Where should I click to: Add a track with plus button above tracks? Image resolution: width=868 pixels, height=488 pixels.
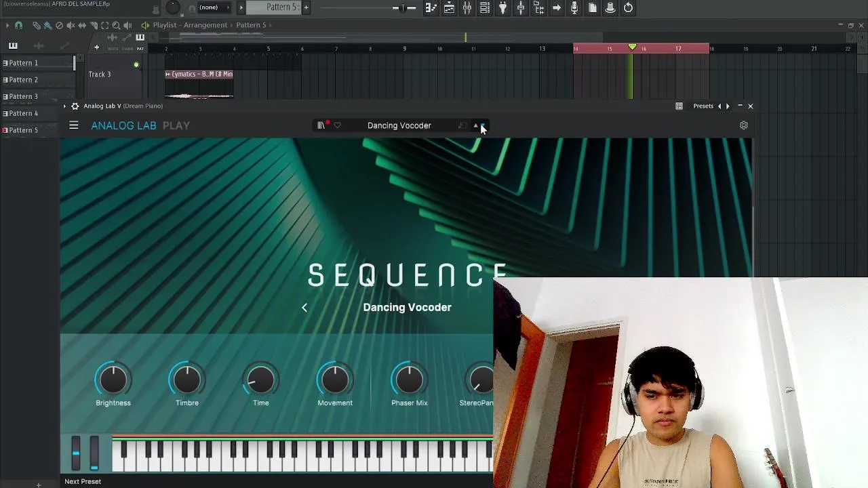[x=96, y=47]
